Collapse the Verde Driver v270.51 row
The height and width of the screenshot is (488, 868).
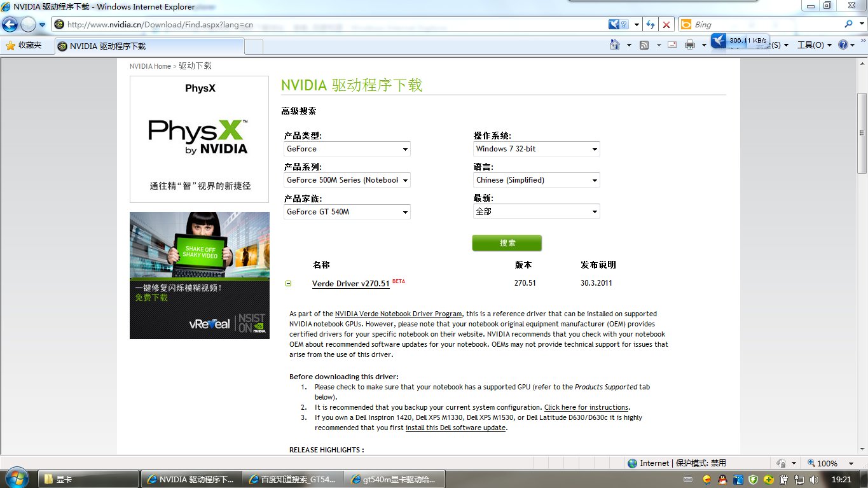click(288, 284)
